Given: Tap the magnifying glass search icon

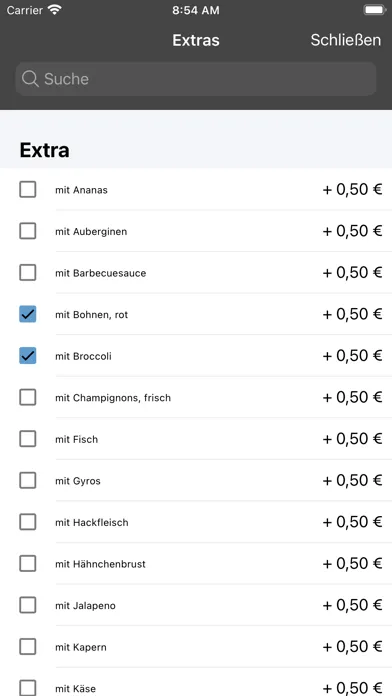Looking at the screenshot, I should pyautogui.click(x=30, y=79).
